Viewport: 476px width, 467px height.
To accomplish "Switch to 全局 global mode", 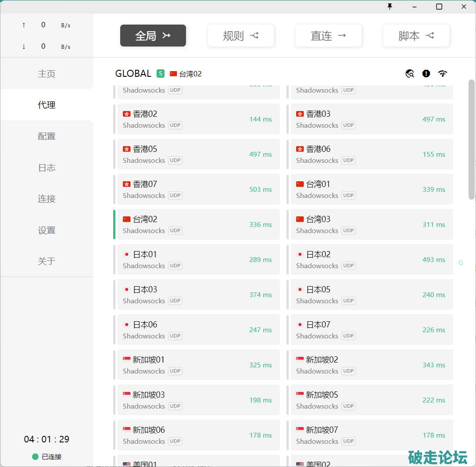I will coord(153,36).
